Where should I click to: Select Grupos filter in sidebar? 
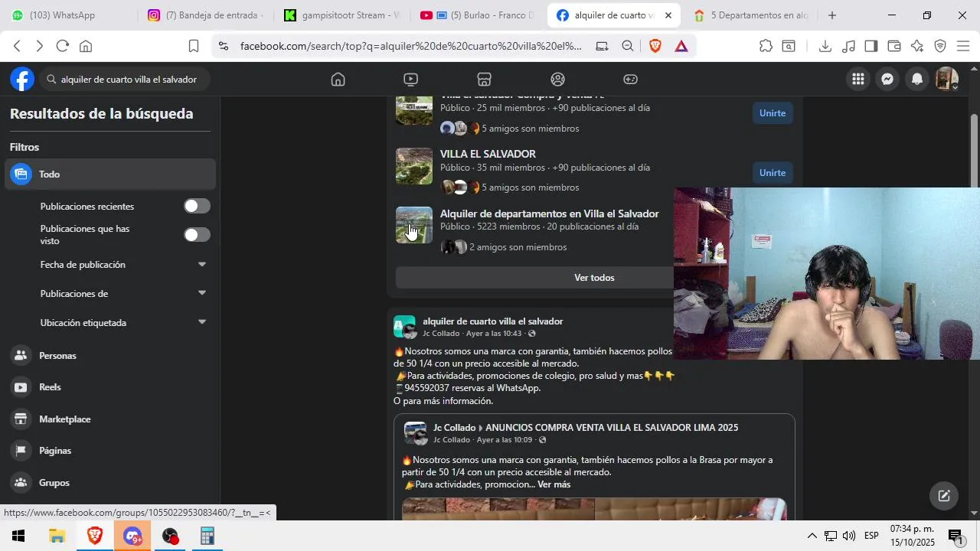click(110, 483)
